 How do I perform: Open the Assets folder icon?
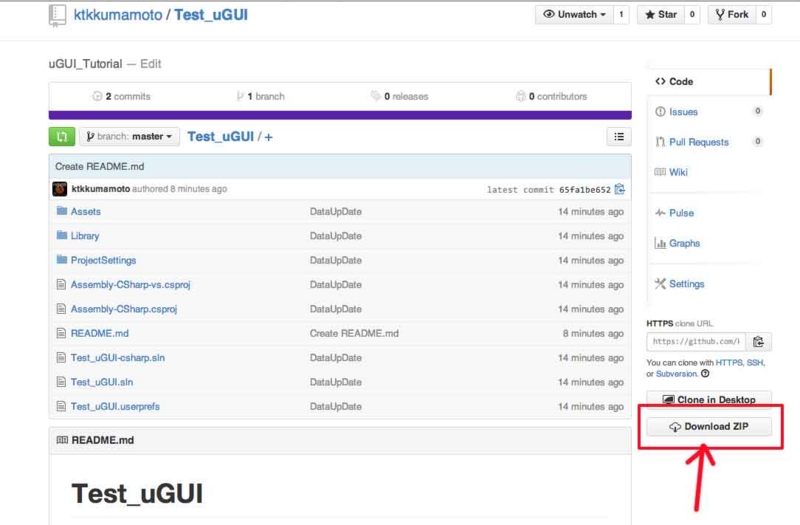(x=62, y=211)
